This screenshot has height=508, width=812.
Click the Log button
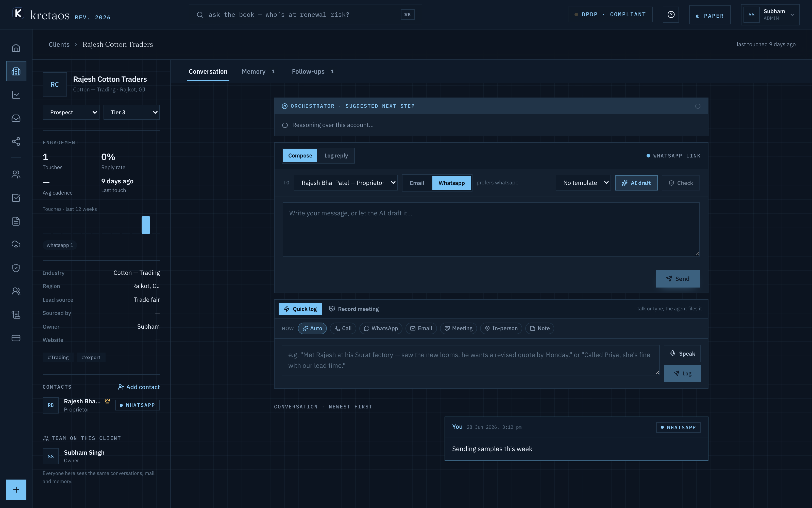[682, 374]
